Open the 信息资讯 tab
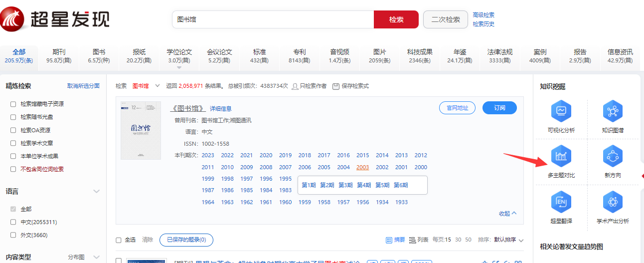 [x=620, y=56]
